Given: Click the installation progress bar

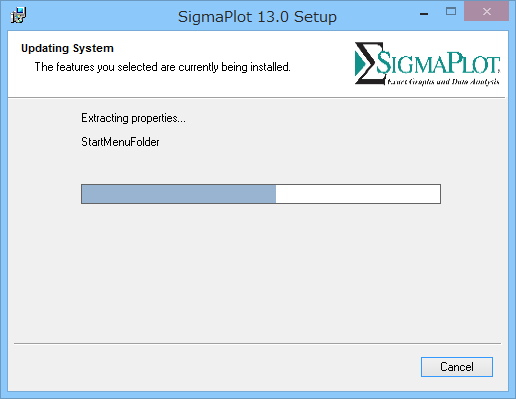Looking at the screenshot, I should (261, 194).
